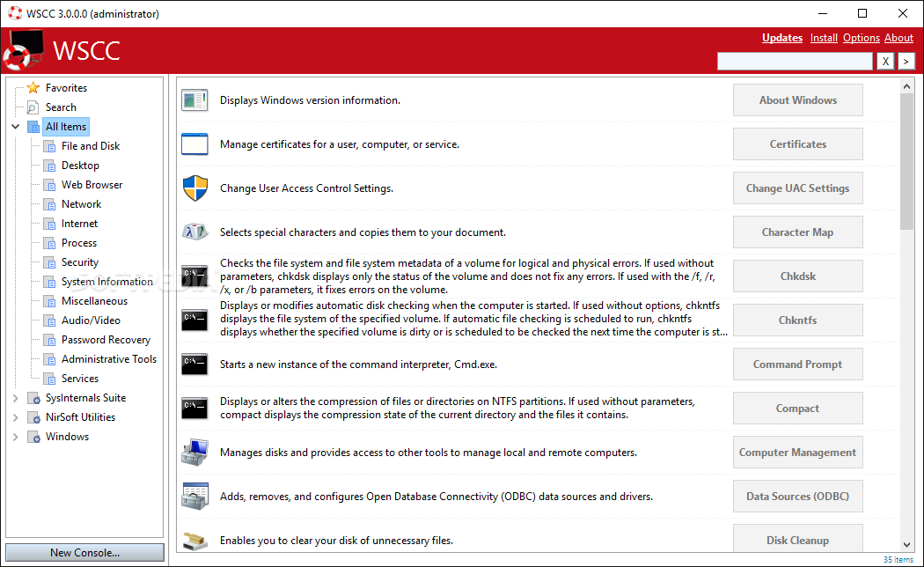Click the Favorites star icon
This screenshot has width=924, height=567.
33,87
